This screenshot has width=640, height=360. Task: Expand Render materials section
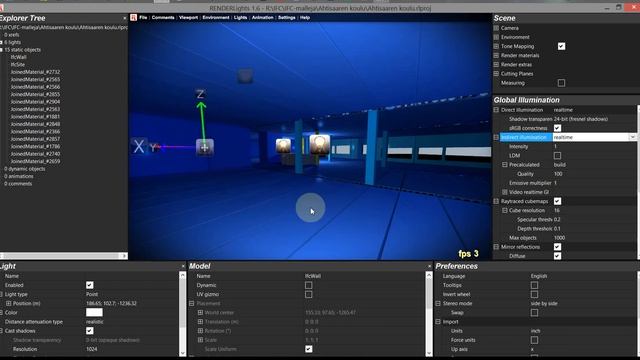496,56
